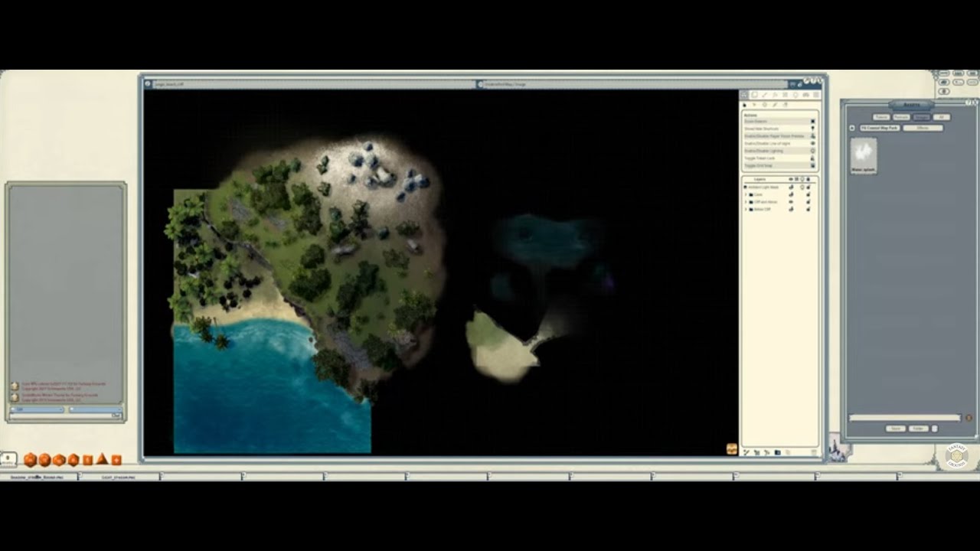Click the orange icon at map corner
980x551 pixels.
click(732, 449)
